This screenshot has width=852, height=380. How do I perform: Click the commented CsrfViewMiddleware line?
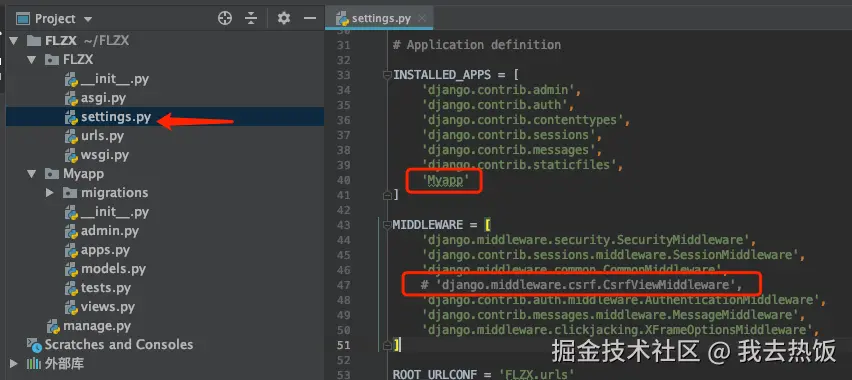coord(581,285)
